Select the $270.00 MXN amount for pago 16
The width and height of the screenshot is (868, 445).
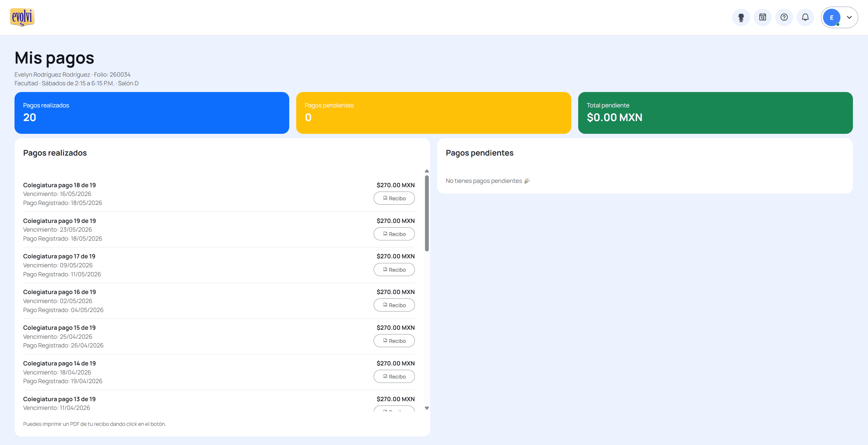click(396, 292)
